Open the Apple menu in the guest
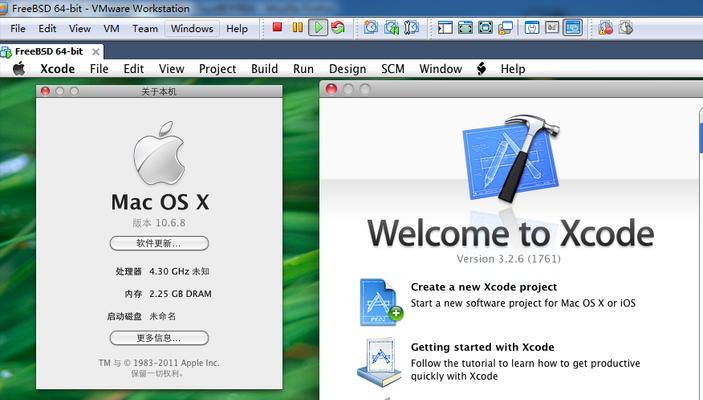This screenshot has width=703, height=400. tap(19, 69)
